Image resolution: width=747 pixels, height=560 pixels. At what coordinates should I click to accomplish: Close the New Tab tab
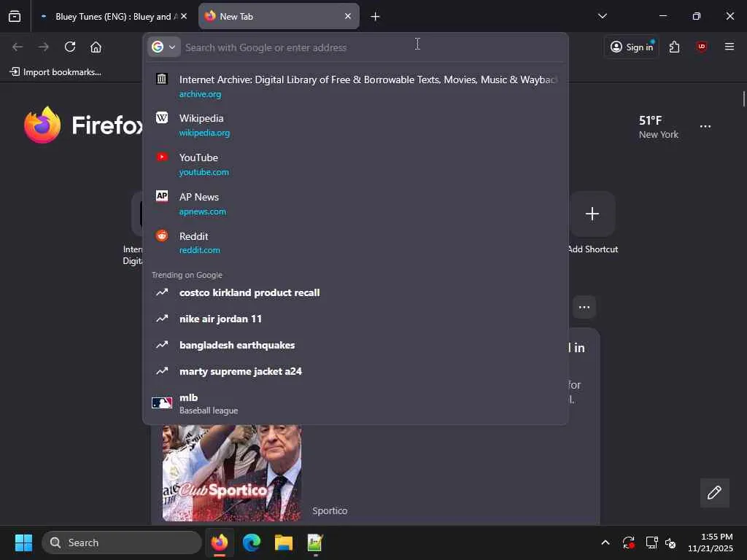click(348, 16)
